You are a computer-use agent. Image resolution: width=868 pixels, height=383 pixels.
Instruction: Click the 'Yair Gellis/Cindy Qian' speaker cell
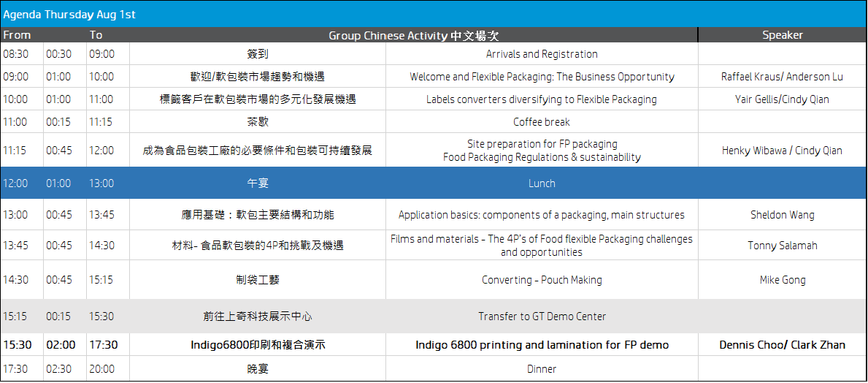coord(783,99)
